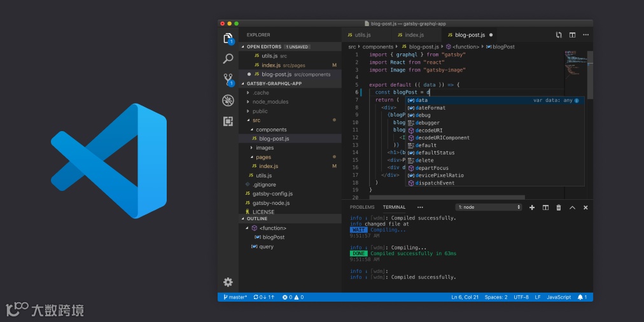This screenshot has width=644, height=322.
Task: Choose devicePixelRatio suggestion
Action: tap(494, 176)
